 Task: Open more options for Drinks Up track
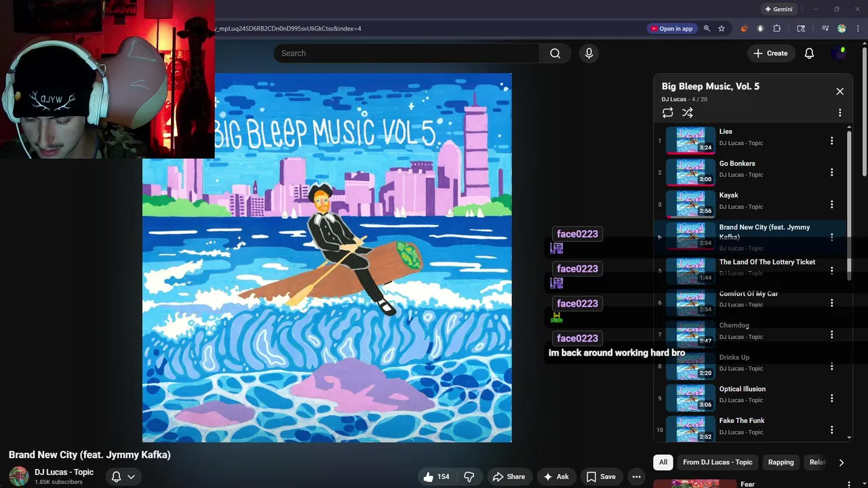831,366
